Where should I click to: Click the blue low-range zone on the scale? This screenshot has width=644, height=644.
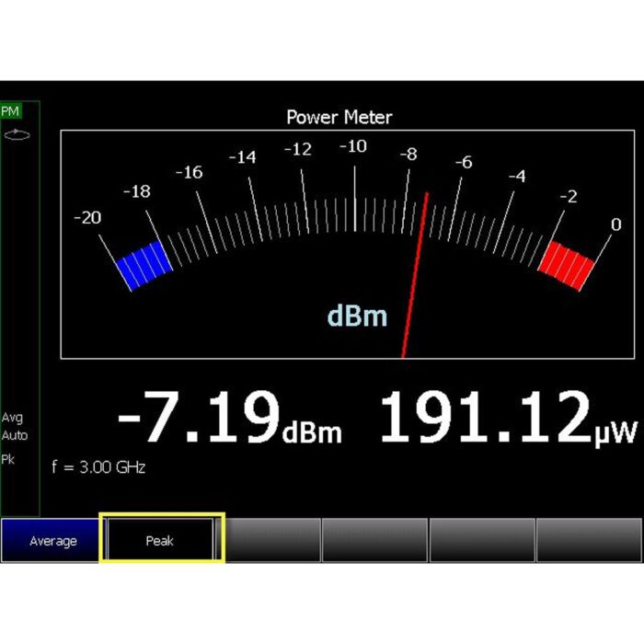tap(144, 265)
